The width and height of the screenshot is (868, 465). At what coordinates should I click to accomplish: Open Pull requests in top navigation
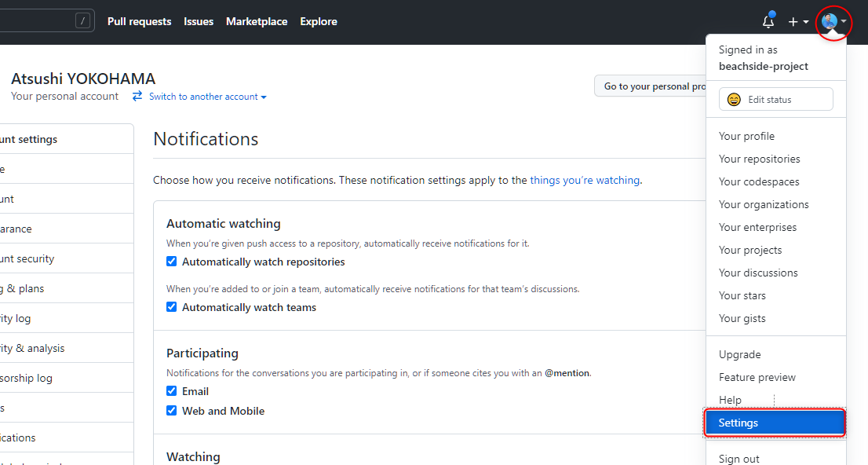pyautogui.click(x=139, y=21)
